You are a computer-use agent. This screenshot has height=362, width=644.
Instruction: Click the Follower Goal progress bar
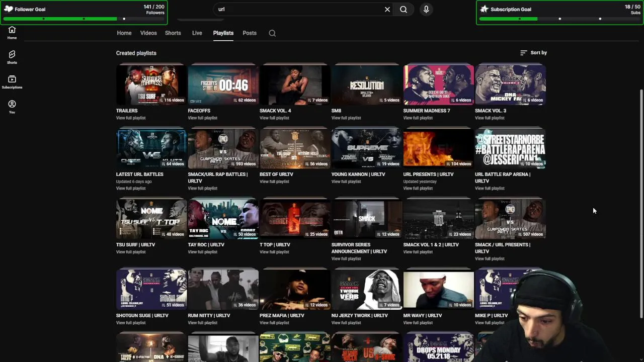(84, 19)
